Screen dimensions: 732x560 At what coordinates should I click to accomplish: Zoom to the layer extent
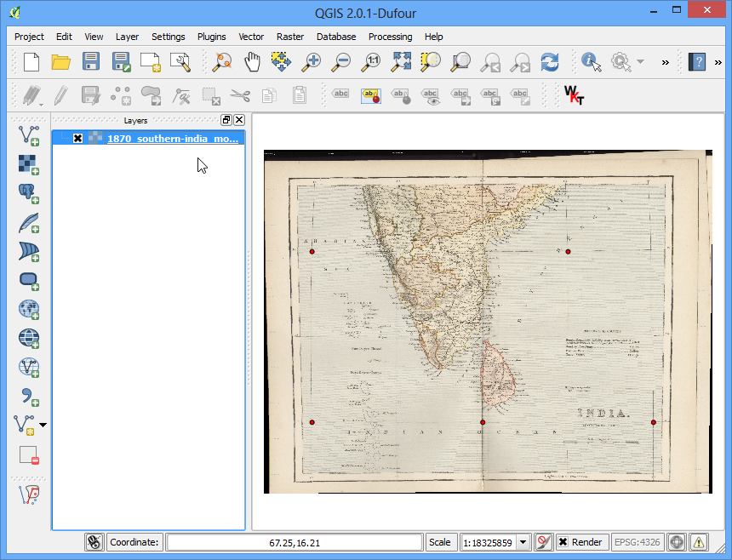[460, 62]
